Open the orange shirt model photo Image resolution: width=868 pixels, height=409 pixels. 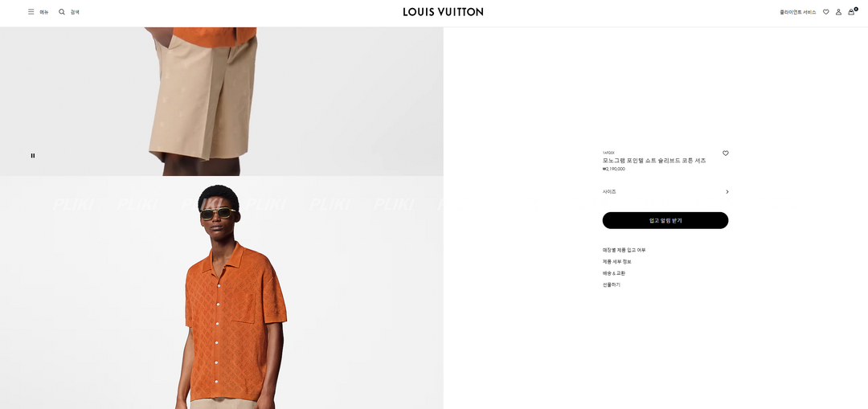pos(222,292)
